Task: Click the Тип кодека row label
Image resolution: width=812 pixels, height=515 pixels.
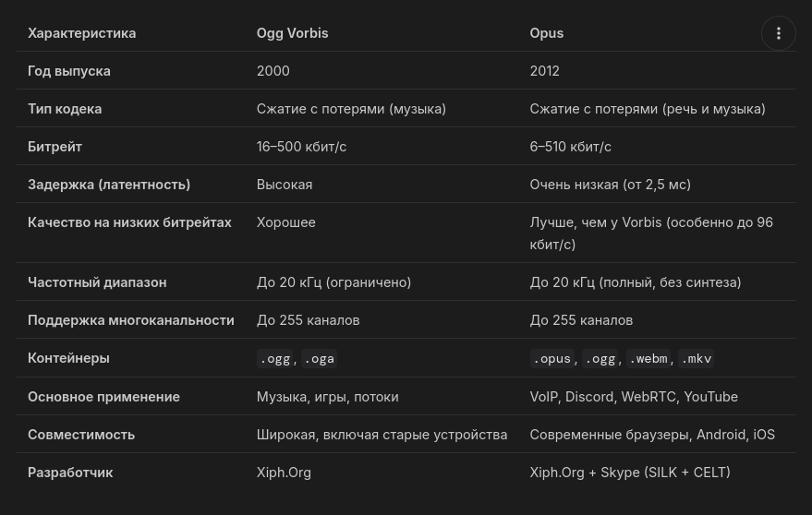Action: (65, 109)
